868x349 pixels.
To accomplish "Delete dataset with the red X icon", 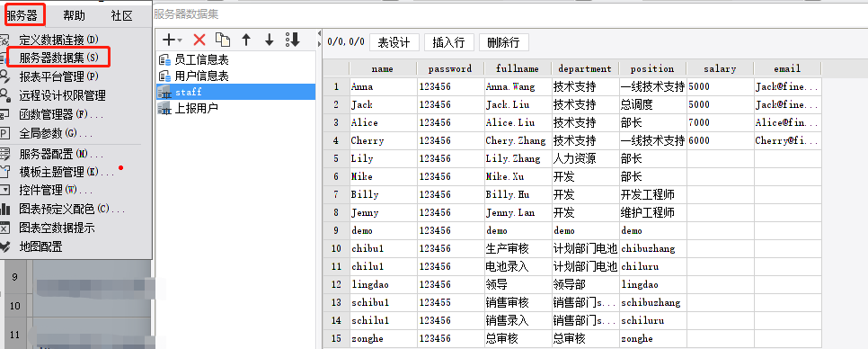I will pos(199,40).
